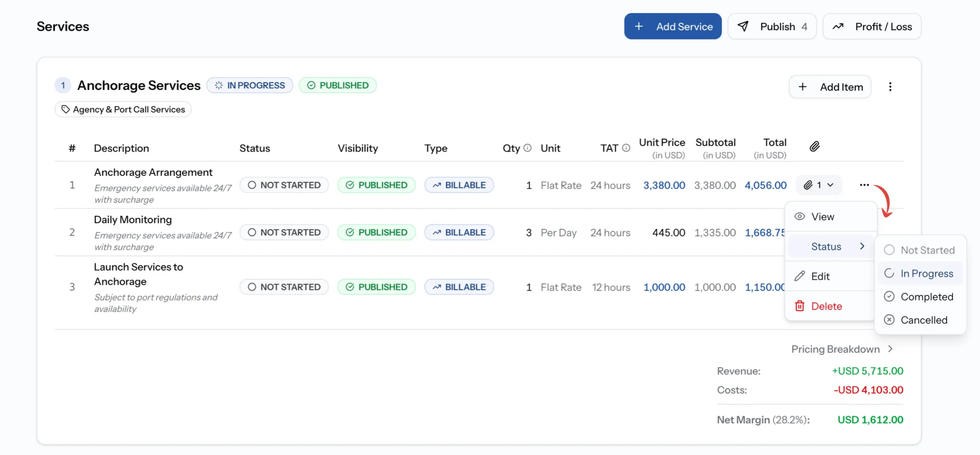Click the TAT info icon
Image resolution: width=980 pixels, height=455 pixels.
[x=626, y=148]
